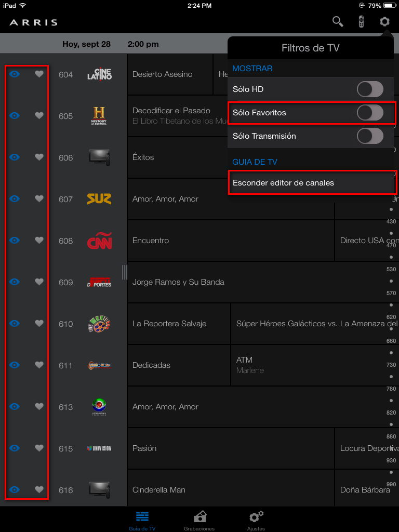Switch to Guía de TV tab
This screenshot has height=532, width=399.
tap(142, 521)
